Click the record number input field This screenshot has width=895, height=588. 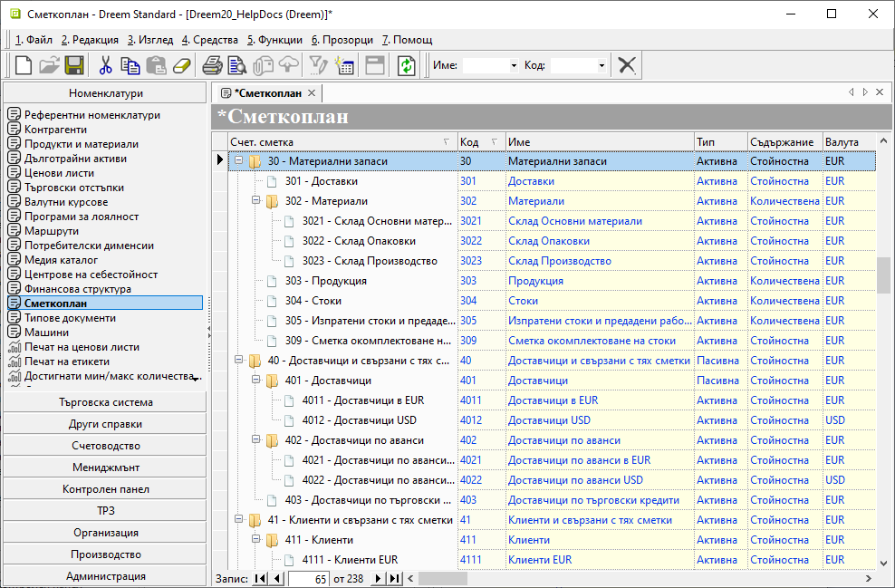coord(308,578)
